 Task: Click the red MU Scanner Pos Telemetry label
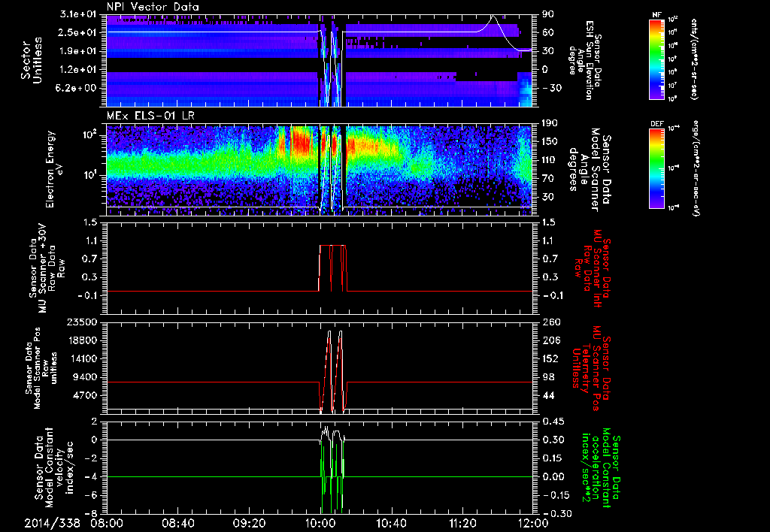(592, 369)
